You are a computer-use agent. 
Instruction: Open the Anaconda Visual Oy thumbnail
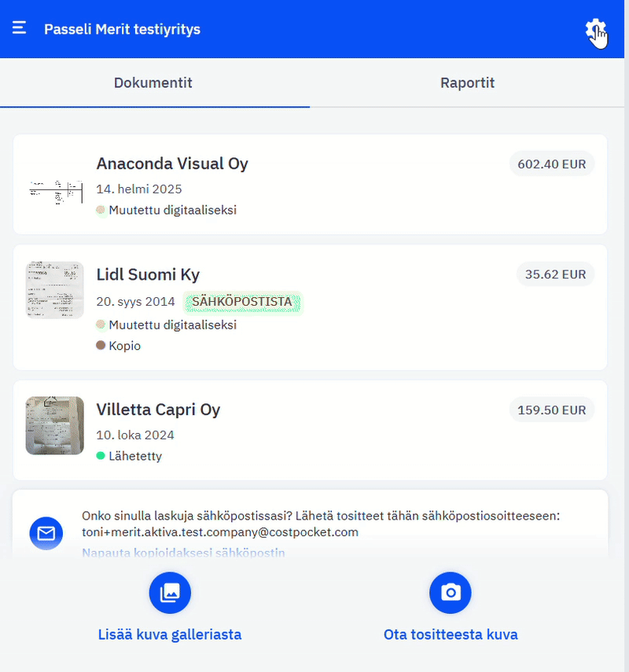coord(54,189)
